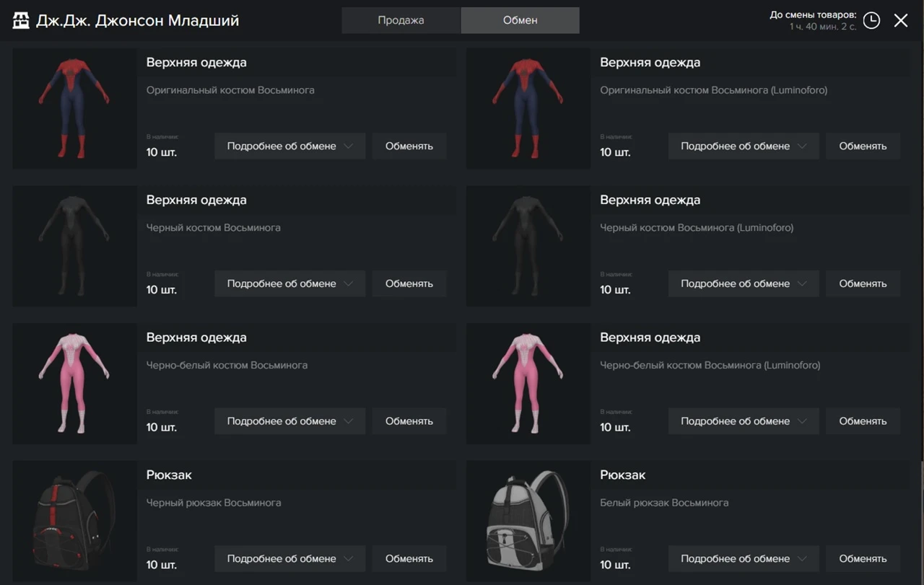Click the pink Черно-белый костюм (Luminoforo) image
This screenshot has height=585, width=924.
click(528, 384)
